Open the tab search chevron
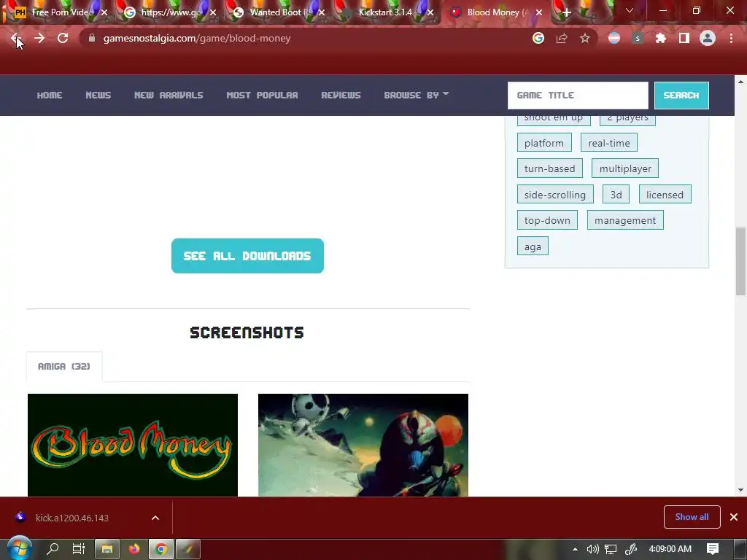Screen dimensions: 747x560 (630, 10)
